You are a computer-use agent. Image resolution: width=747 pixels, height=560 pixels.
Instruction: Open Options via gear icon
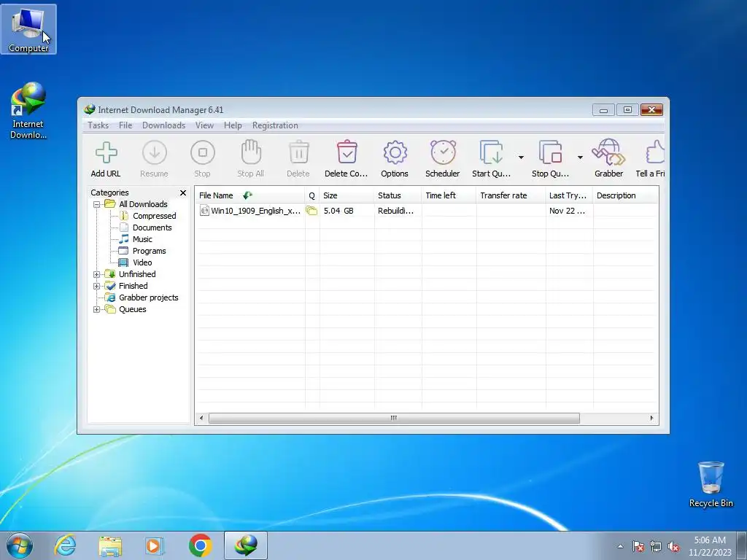[395, 152]
